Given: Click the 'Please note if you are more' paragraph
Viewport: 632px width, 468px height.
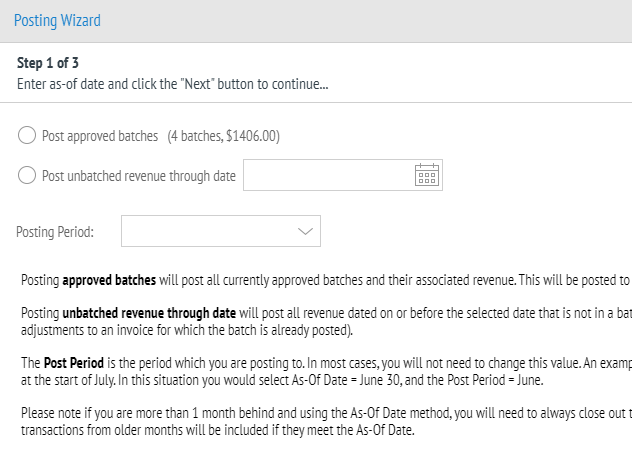Looking at the screenshot, I should pos(326,421).
